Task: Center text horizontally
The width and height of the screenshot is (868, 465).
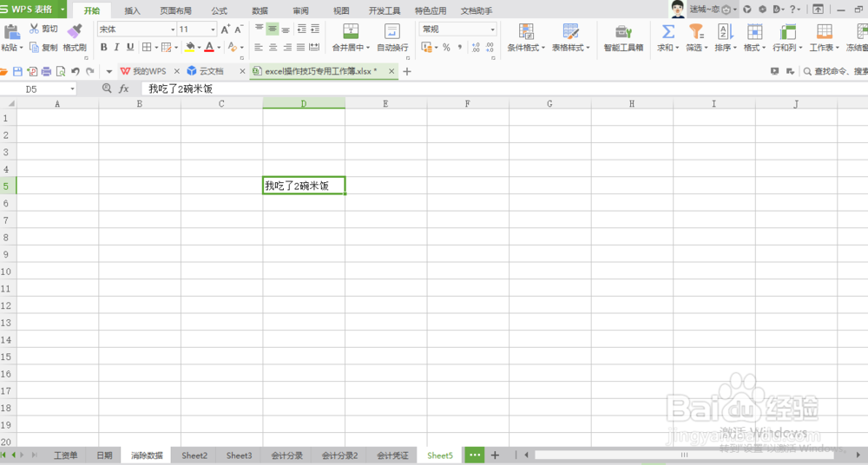Action: 273,48
